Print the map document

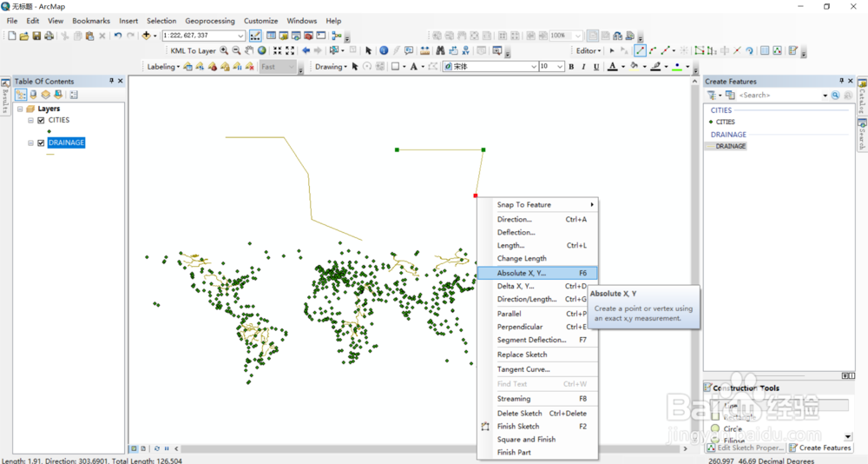point(49,36)
